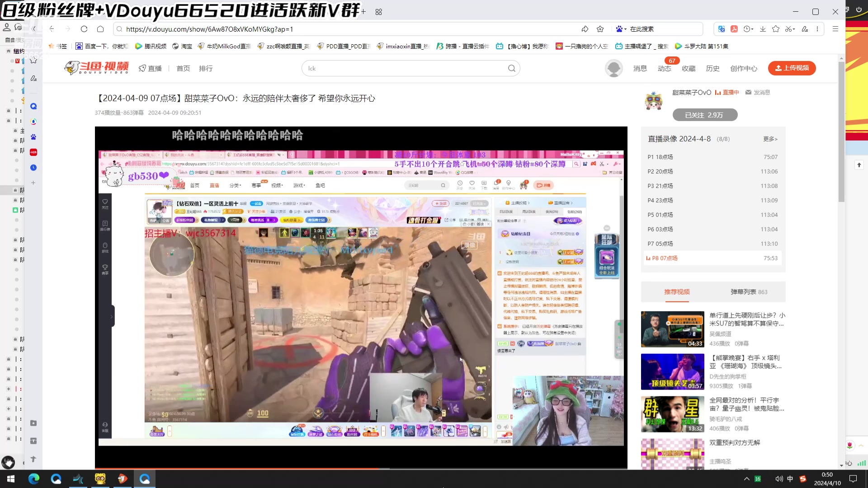Open 全网最对的分析 video thumbnail

pyautogui.click(x=673, y=414)
